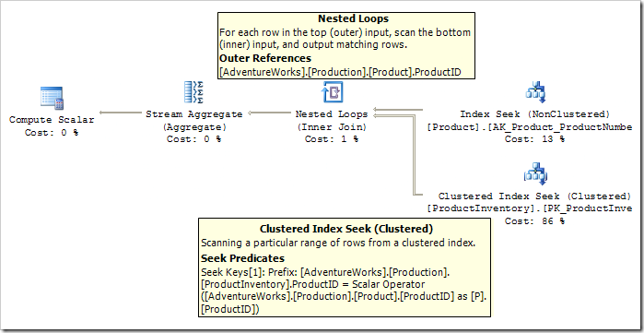Click the 'Compute Scalar' label

pos(52,120)
